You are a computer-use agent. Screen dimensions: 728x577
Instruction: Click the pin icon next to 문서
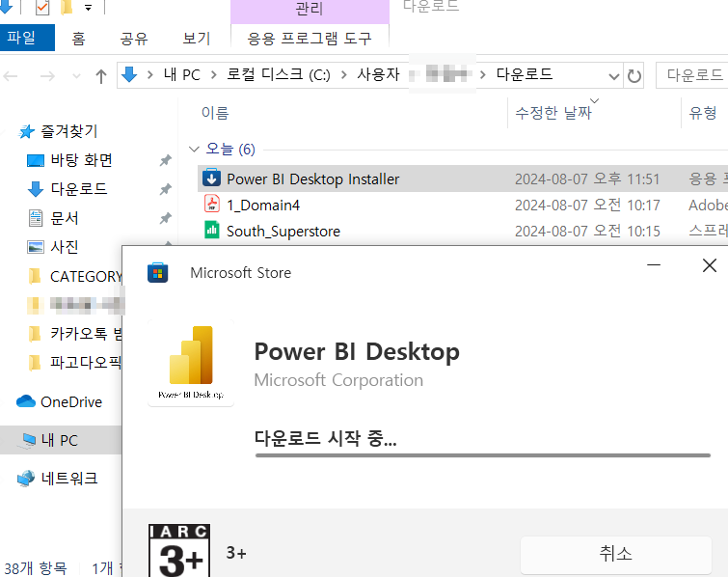click(165, 218)
